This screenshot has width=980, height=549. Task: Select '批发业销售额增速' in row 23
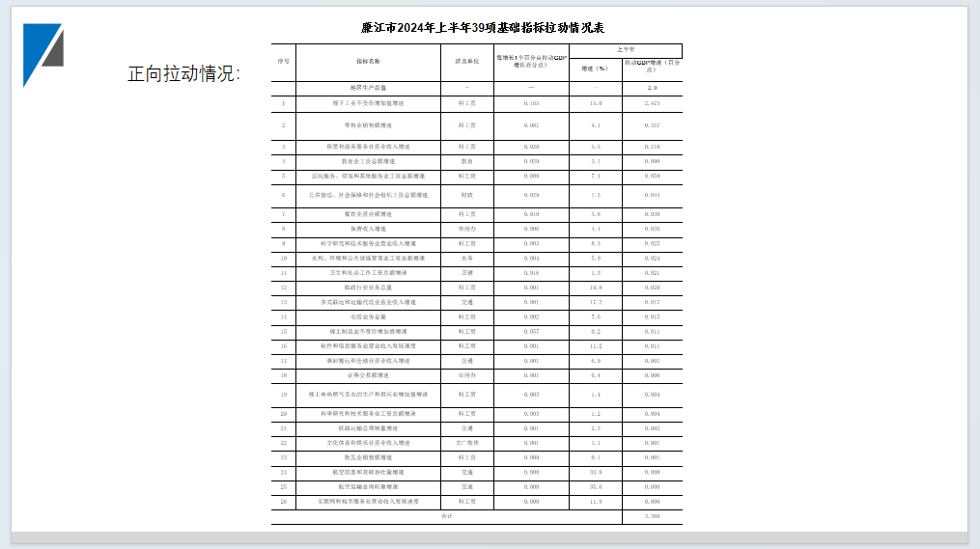coord(368,457)
